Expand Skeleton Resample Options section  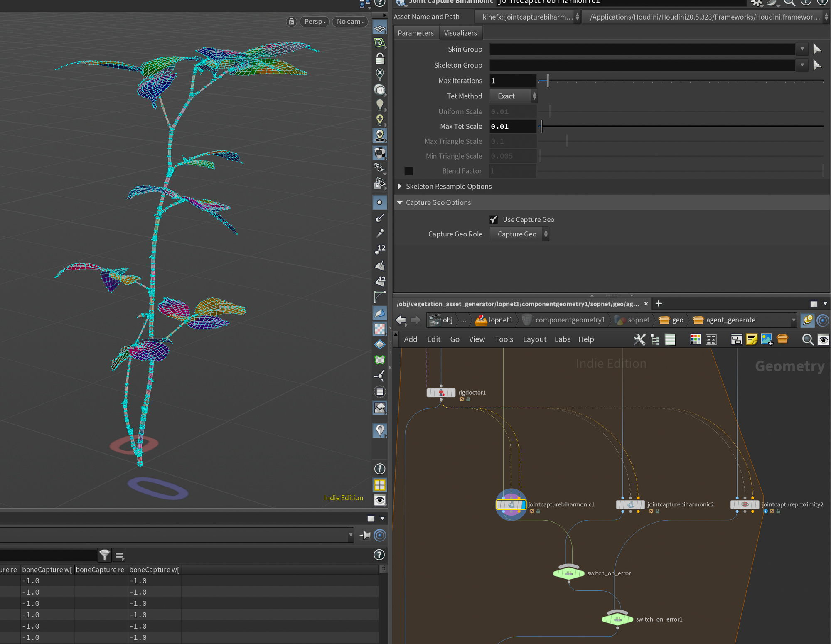point(400,187)
